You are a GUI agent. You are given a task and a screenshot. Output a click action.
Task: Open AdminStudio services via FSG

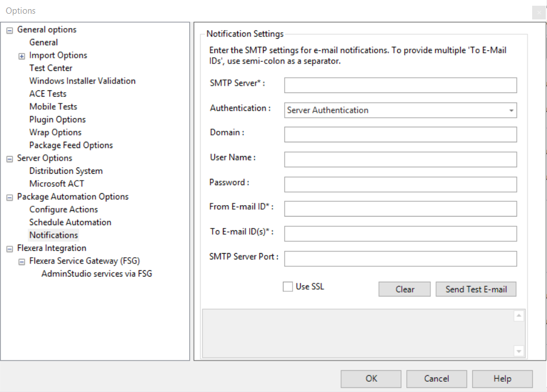(x=97, y=274)
